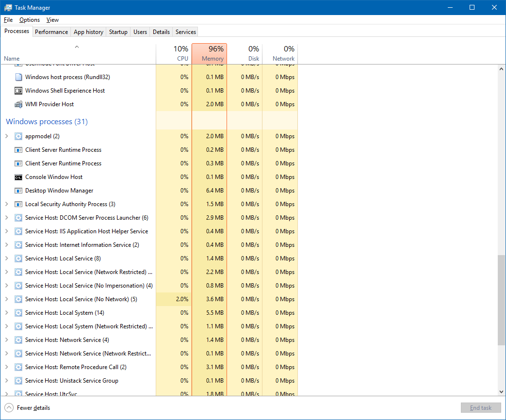Expand Service Host: Local System (14)
506x420 pixels.
point(6,313)
